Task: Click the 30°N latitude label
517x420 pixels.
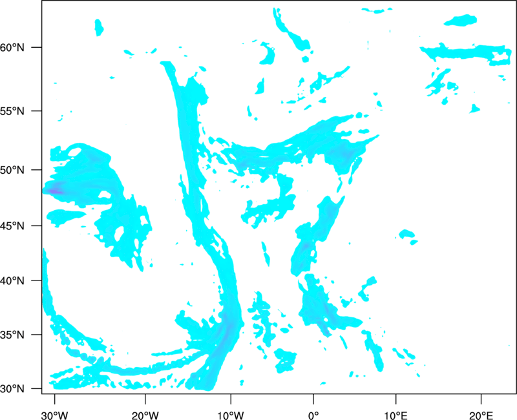Action: [x=12, y=389]
